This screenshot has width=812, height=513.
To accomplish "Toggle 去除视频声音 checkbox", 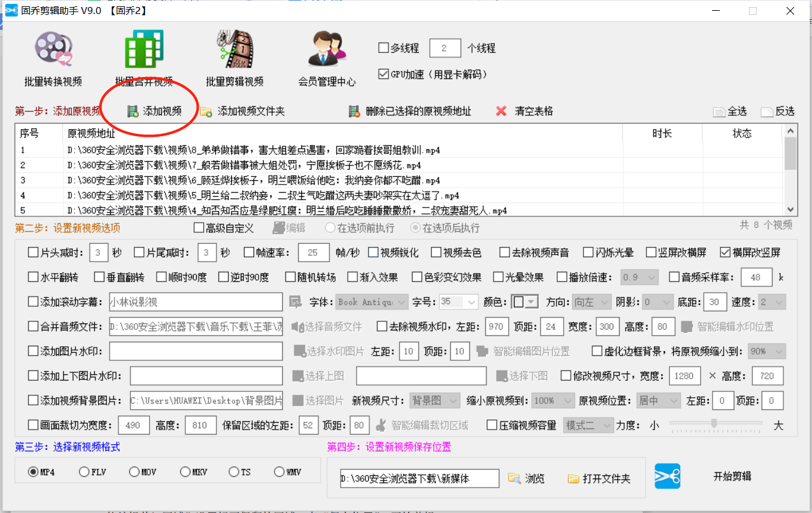I will [x=504, y=253].
